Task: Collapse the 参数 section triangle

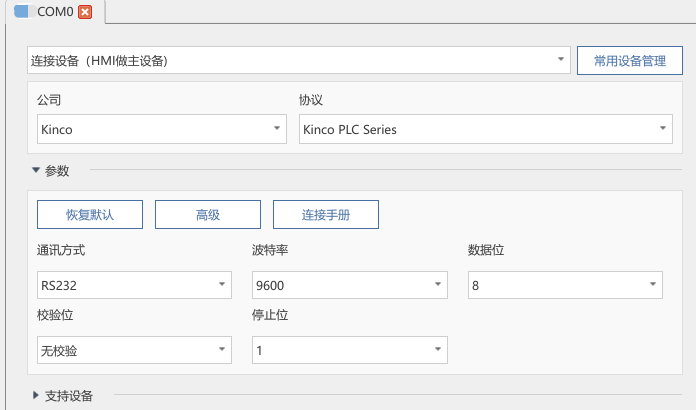Action: tap(36, 170)
